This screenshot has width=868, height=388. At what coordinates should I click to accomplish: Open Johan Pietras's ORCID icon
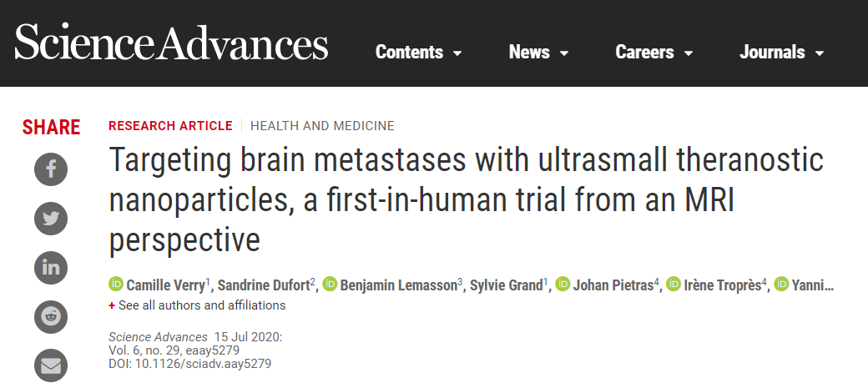click(x=563, y=285)
